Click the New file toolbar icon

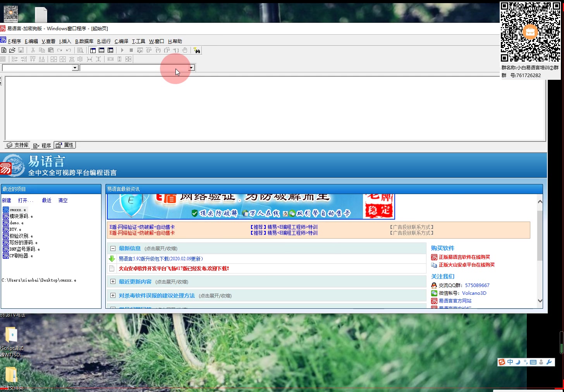coord(4,50)
